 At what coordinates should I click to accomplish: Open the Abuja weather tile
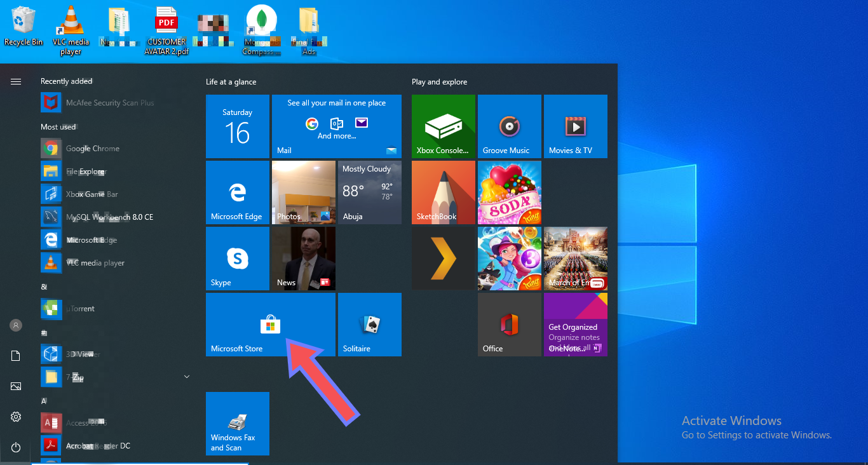coord(370,192)
